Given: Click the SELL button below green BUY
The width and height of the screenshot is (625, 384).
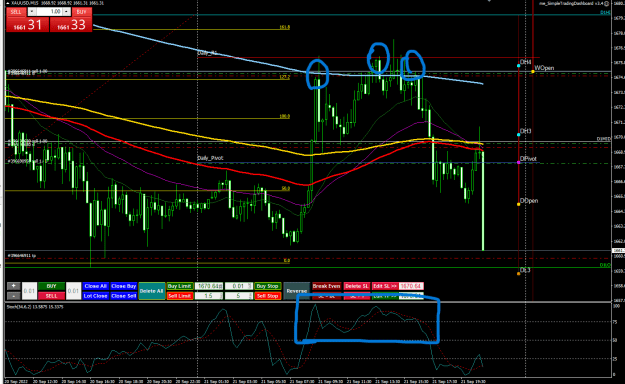Looking at the screenshot, I should pyautogui.click(x=51, y=296).
